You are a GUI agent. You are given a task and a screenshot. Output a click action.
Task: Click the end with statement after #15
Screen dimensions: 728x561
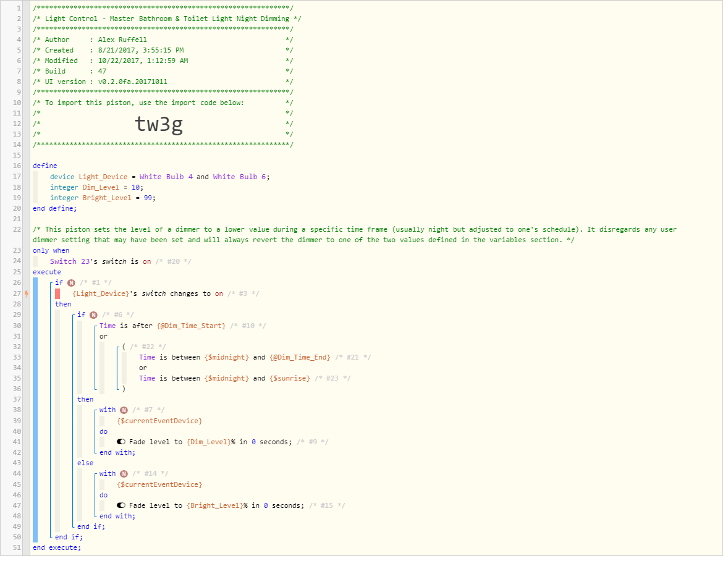(117, 516)
